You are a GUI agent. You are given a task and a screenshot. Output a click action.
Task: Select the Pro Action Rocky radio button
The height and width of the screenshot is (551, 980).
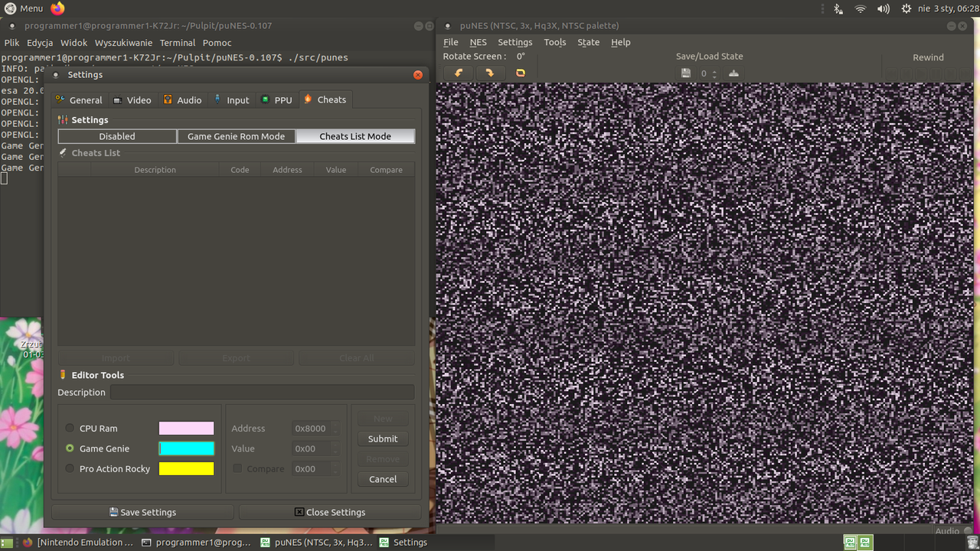(x=70, y=468)
